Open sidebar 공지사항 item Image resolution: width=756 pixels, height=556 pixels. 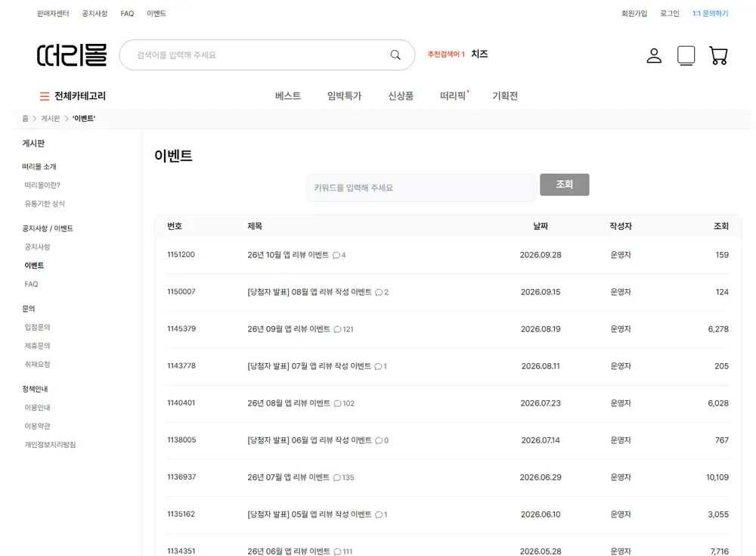37,247
